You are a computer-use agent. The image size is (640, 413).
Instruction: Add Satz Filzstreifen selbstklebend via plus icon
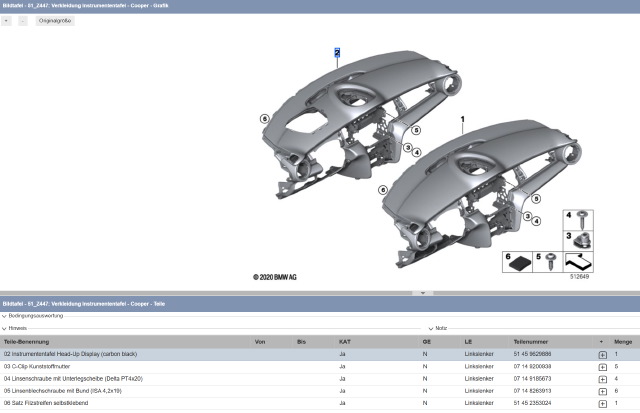pos(602,404)
